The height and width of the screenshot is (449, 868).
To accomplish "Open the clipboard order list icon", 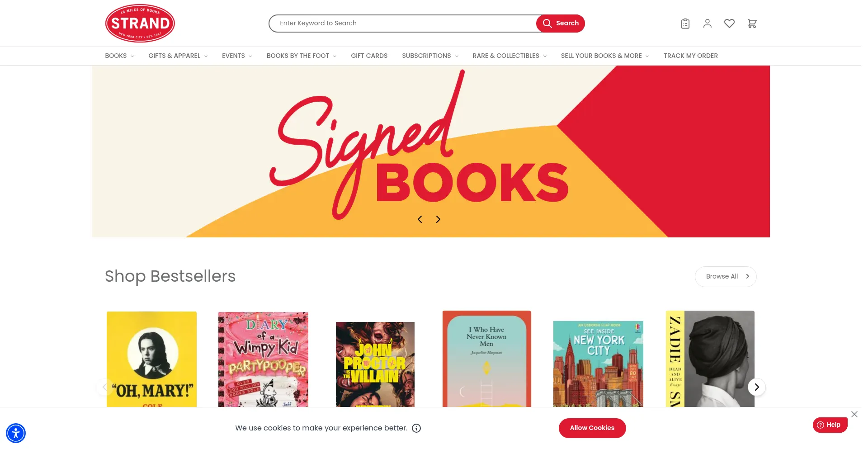I will [685, 24].
